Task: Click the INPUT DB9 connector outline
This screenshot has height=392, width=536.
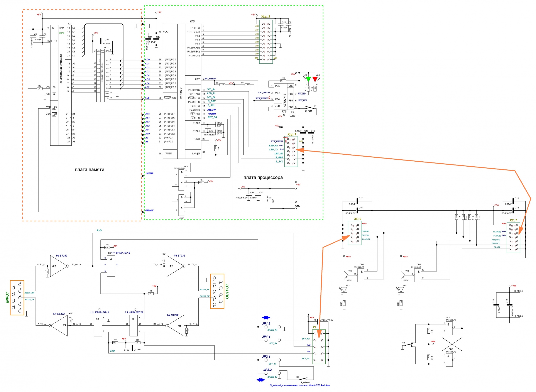Action: pyautogui.click(x=17, y=297)
